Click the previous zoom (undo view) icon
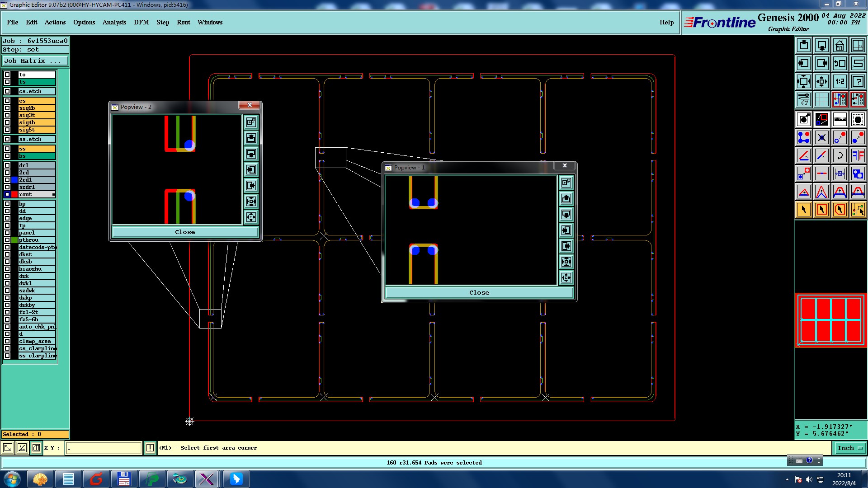This screenshot has width=868, height=488. tap(840, 63)
